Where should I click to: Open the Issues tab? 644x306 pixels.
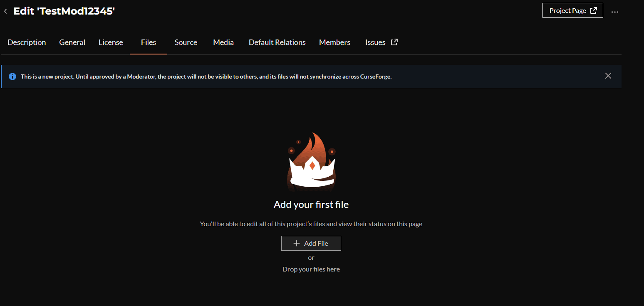tap(375, 42)
